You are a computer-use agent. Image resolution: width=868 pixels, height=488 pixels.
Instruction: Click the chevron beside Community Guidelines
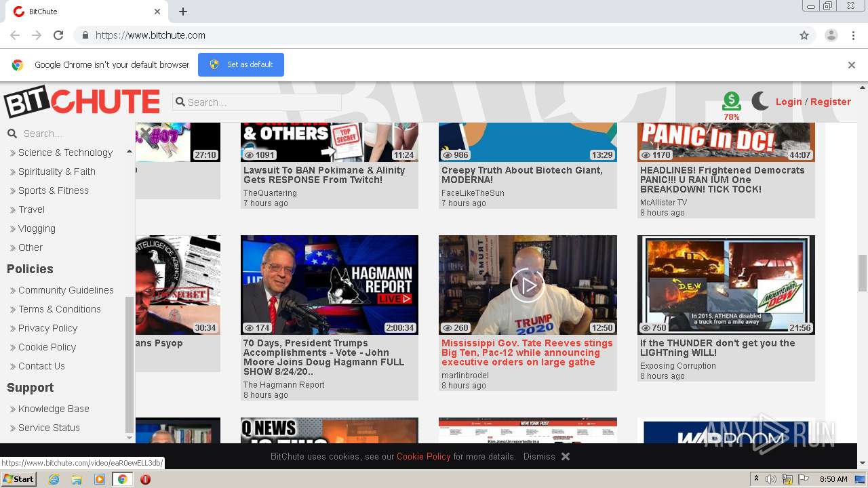point(13,291)
